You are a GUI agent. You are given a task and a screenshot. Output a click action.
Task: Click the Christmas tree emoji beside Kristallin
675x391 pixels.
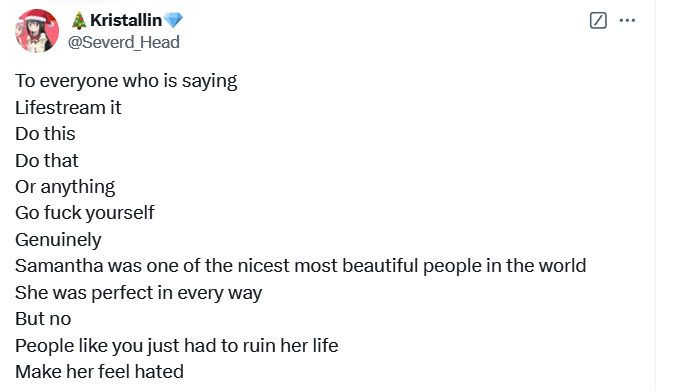coord(79,20)
